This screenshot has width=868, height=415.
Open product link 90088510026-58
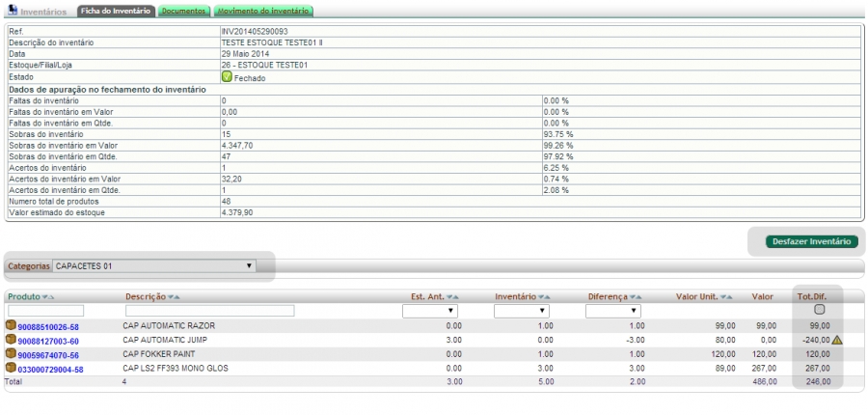point(48,327)
